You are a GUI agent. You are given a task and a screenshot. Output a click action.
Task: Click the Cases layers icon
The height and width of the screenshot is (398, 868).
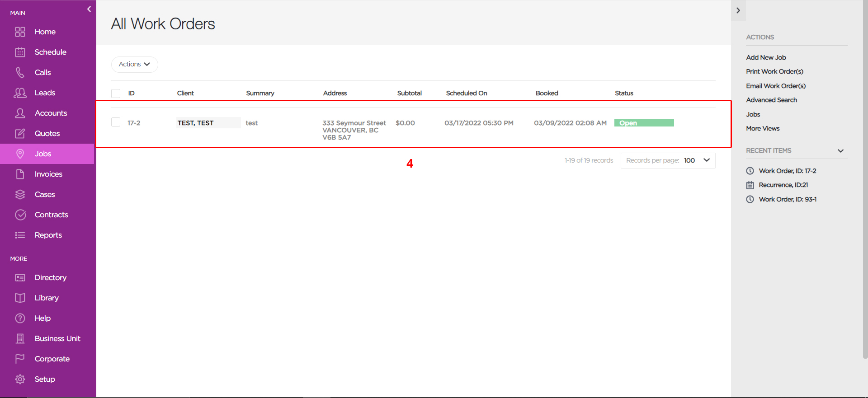point(20,194)
